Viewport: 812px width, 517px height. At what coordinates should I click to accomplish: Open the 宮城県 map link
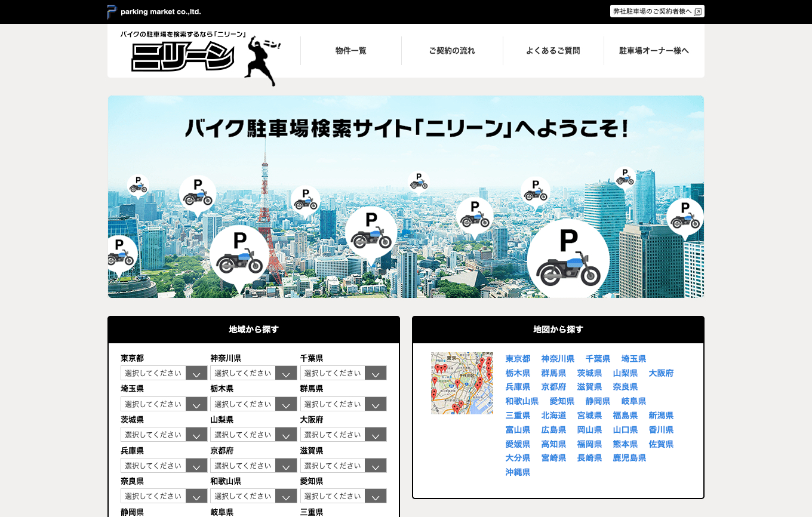[589, 416]
